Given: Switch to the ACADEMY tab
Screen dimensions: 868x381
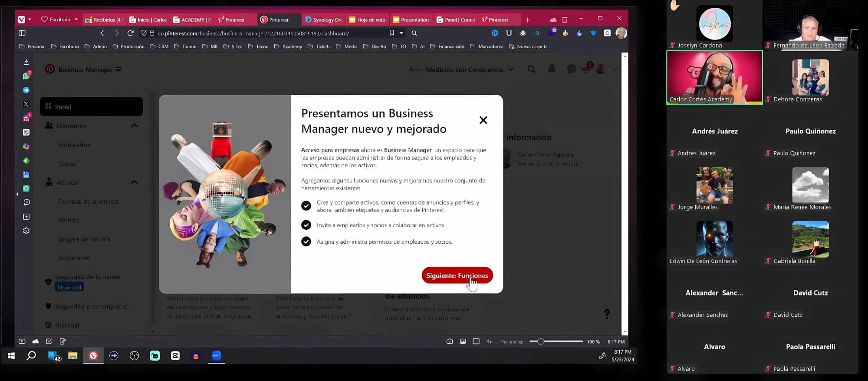Looking at the screenshot, I should 192,20.
